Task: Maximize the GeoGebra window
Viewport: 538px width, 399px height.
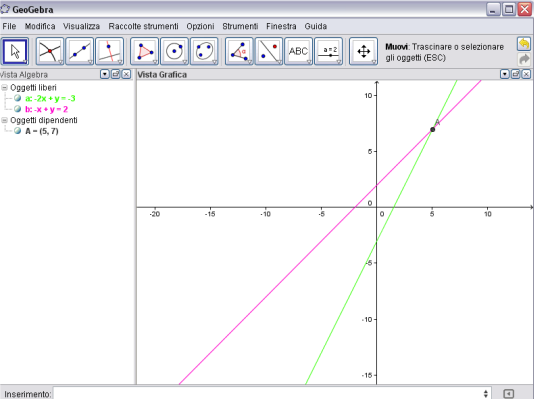Action: 509,9
